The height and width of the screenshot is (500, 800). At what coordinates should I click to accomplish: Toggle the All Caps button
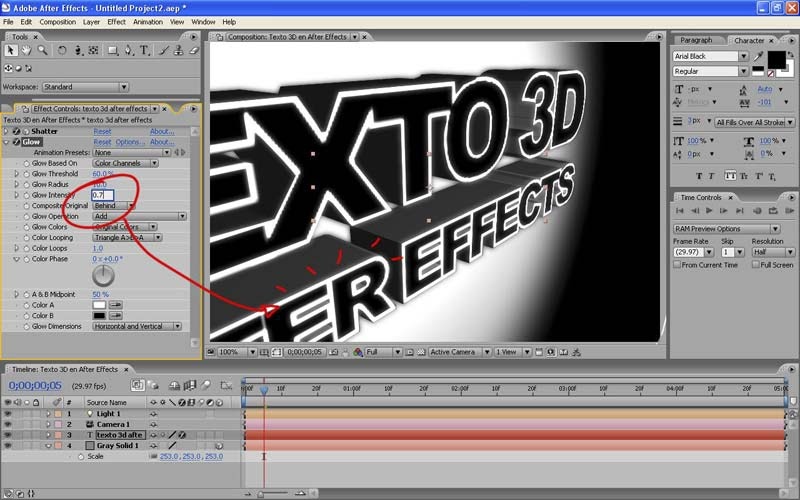point(730,176)
